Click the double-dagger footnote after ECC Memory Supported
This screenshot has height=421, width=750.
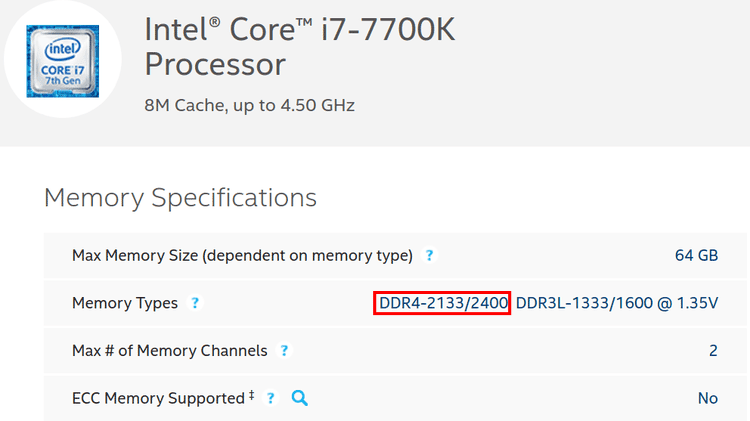click(x=251, y=395)
